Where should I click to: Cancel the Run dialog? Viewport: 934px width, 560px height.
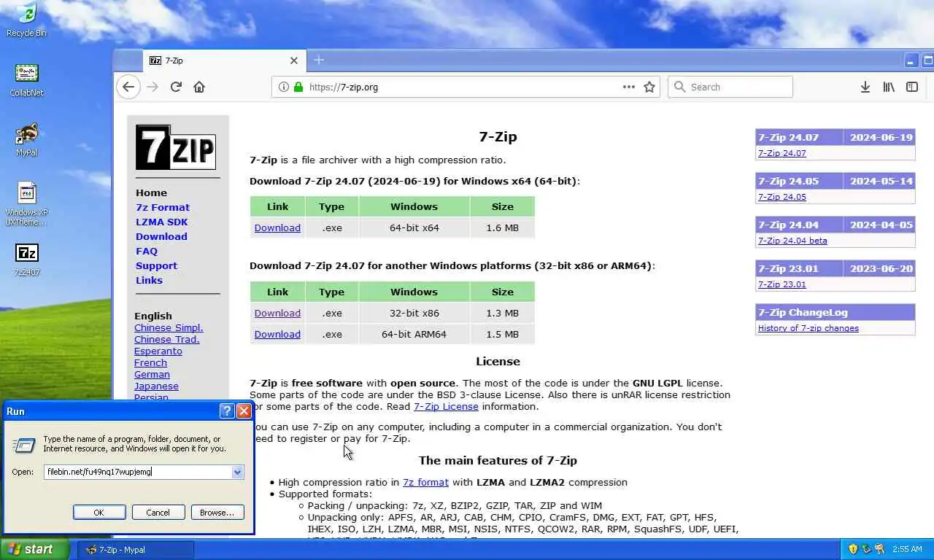click(158, 513)
